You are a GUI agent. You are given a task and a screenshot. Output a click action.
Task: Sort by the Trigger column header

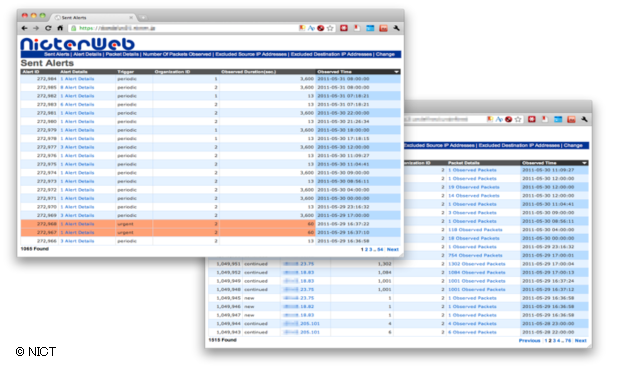pos(125,72)
